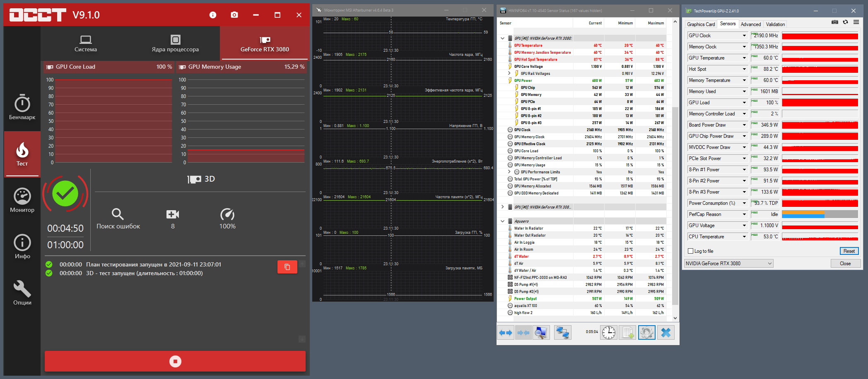The image size is (868, 379).
Task: Open the Board Power Draw dropdown in GPU-Z
Action: (744, 125)
